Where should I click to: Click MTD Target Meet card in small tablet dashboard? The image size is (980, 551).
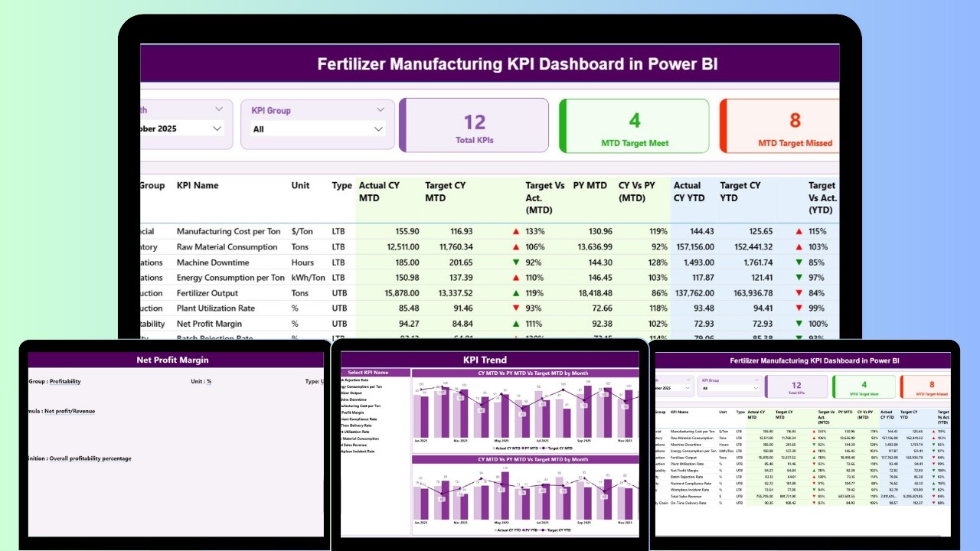click(x=864, y=386)
